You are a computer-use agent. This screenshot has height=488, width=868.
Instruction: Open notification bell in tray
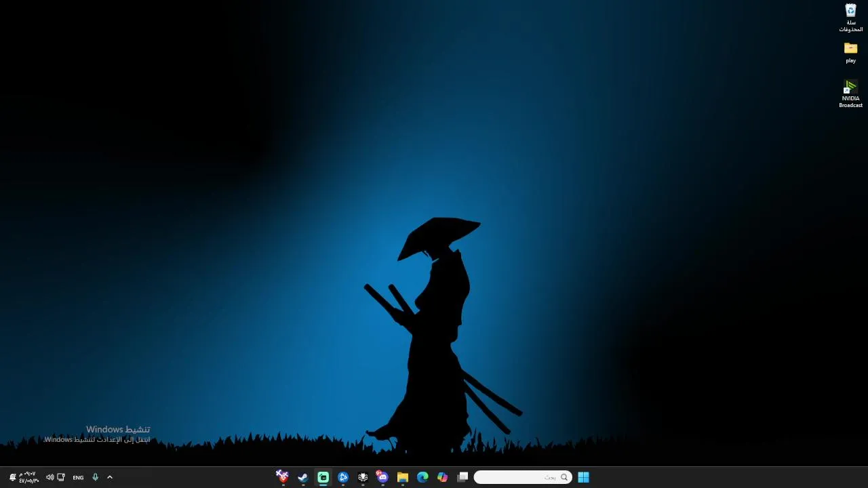pyautogui.click(x=12, y=477)
